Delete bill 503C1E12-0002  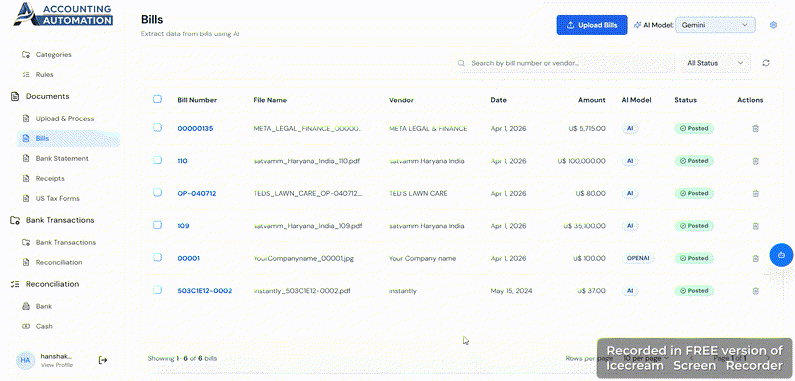click(755, 291)
